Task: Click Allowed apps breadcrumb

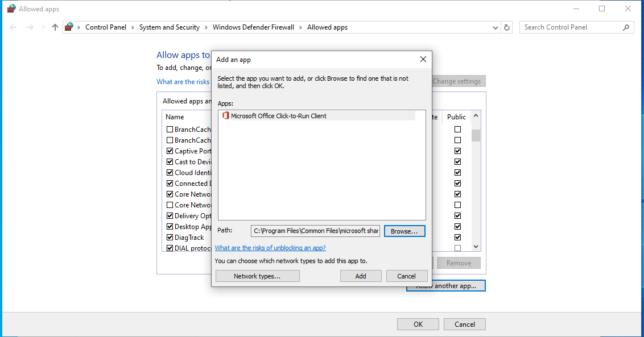Action: point(327,27)
